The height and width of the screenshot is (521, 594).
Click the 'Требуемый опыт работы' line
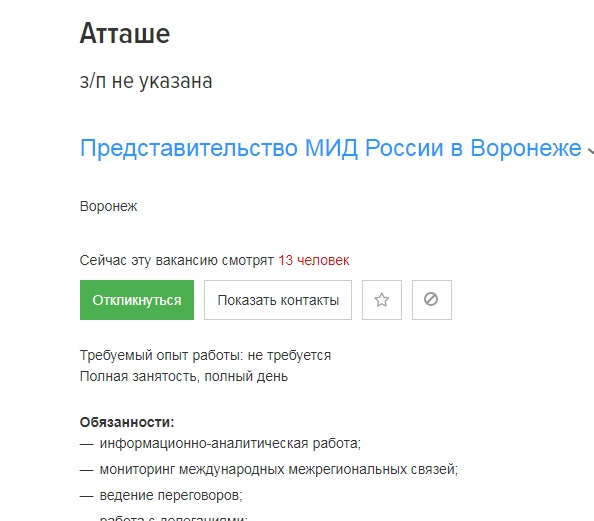tap(205, 355)
